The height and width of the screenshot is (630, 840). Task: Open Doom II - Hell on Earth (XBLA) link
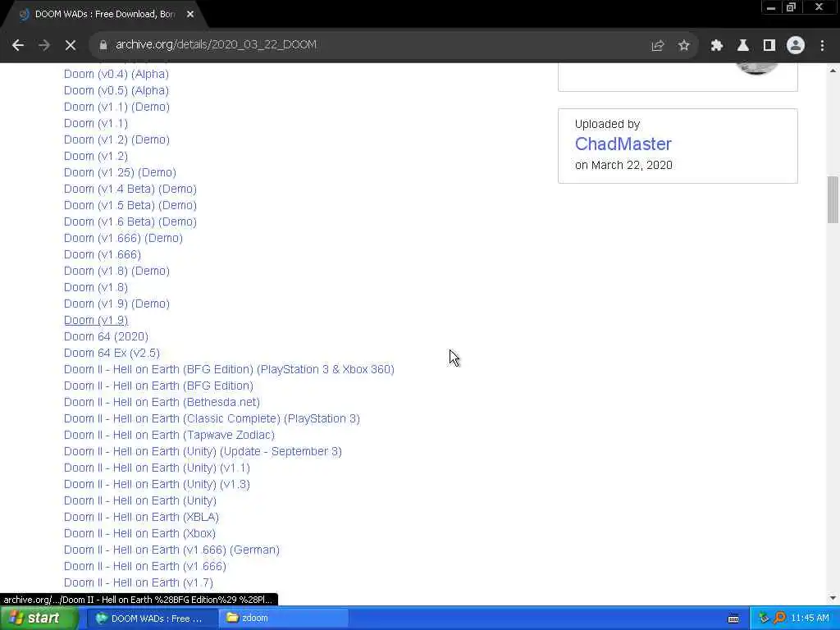[x=141, y=517]
